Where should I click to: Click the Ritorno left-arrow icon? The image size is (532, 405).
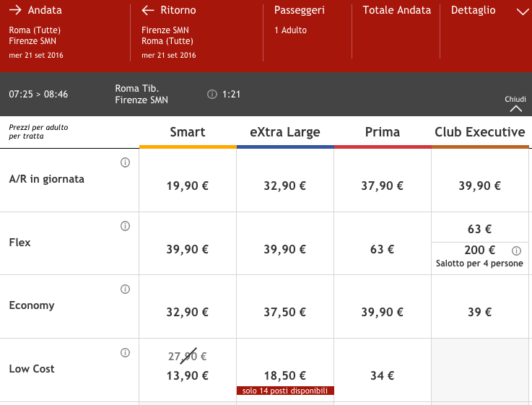(x=148, y=10)
